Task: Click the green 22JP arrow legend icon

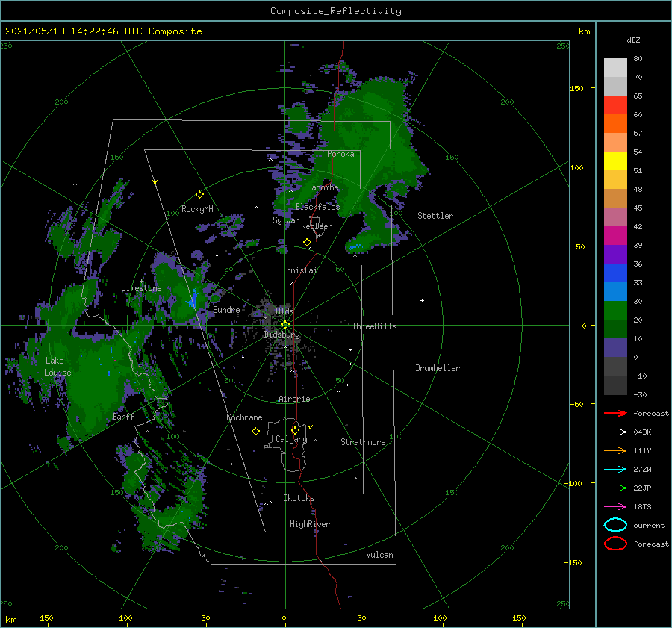Action: point(615,488)
